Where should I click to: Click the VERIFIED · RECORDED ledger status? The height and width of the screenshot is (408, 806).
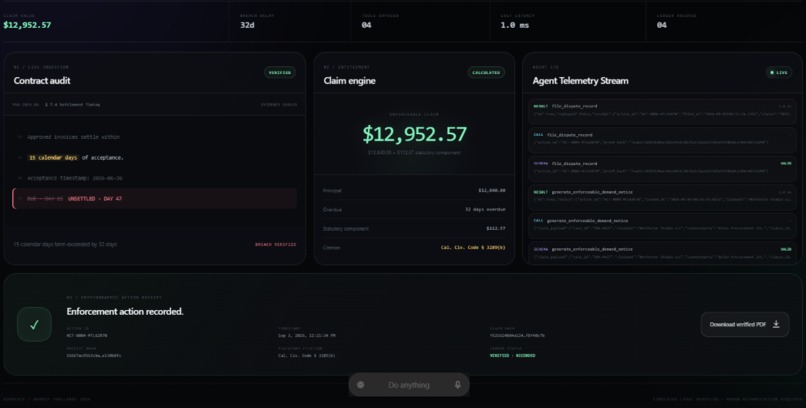512,356
